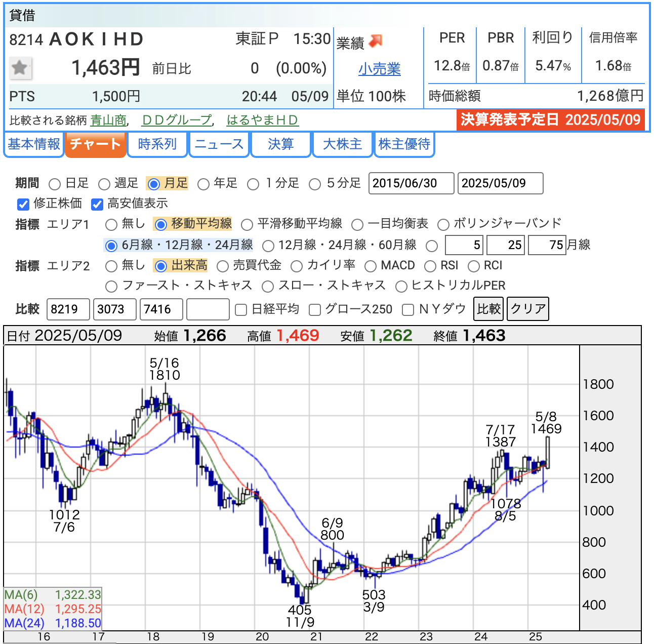
Task: Open the 決算 tab
Action: 281,144
